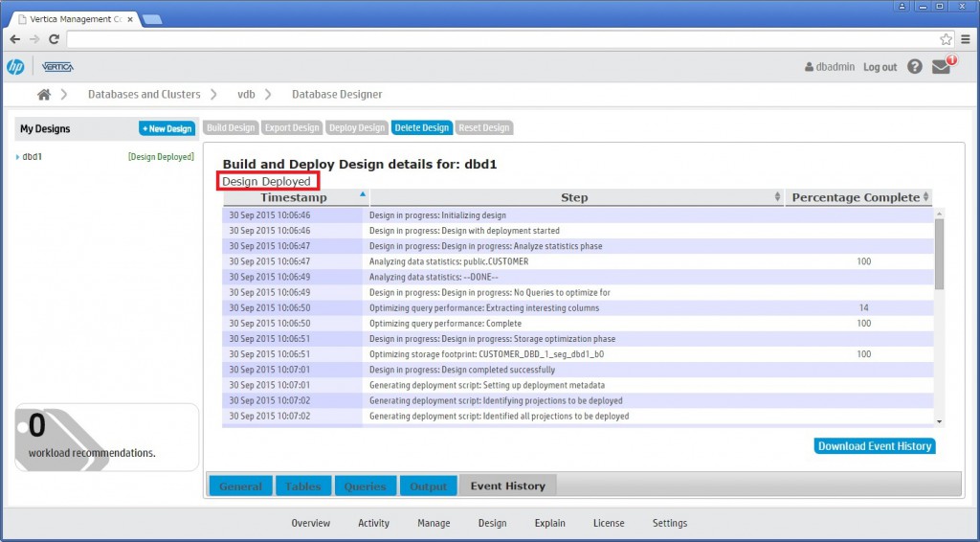Open the Overview page
Viewport: 980px width, 542px height.
tap(311, 523)
